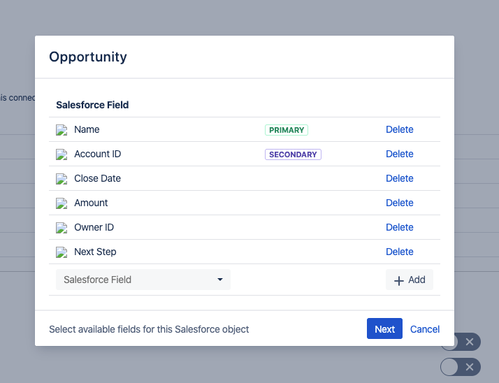This screenshot has height=383, width=499.
Task: Click the dropdown caret arrow in Salesforce Field
Action: click(220, 280)
